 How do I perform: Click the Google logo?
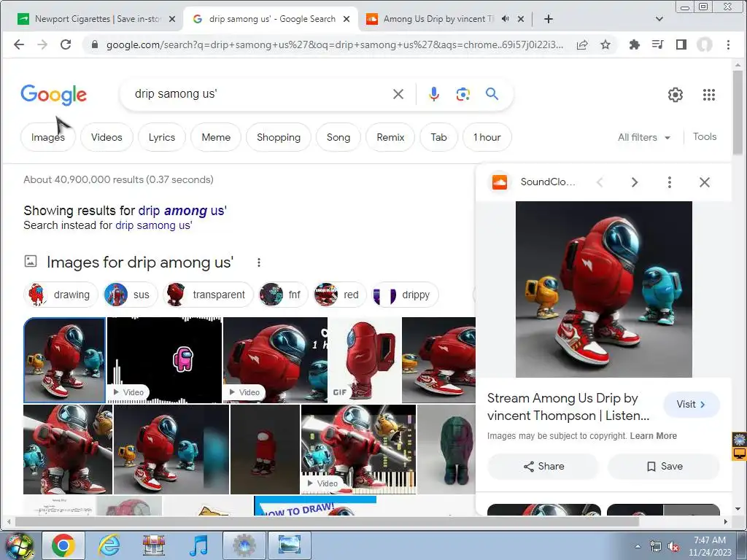click(x=53, y=94)
